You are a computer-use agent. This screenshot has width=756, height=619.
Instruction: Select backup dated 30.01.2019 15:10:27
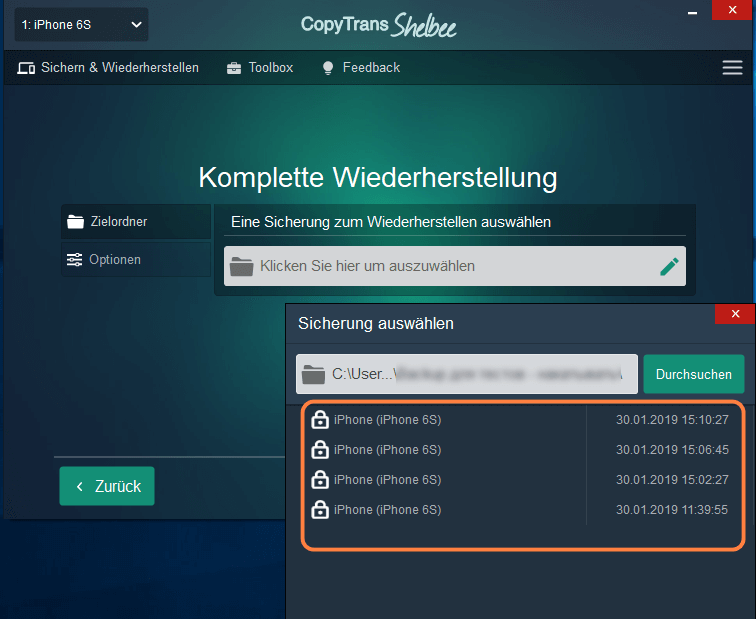[519, 420]
